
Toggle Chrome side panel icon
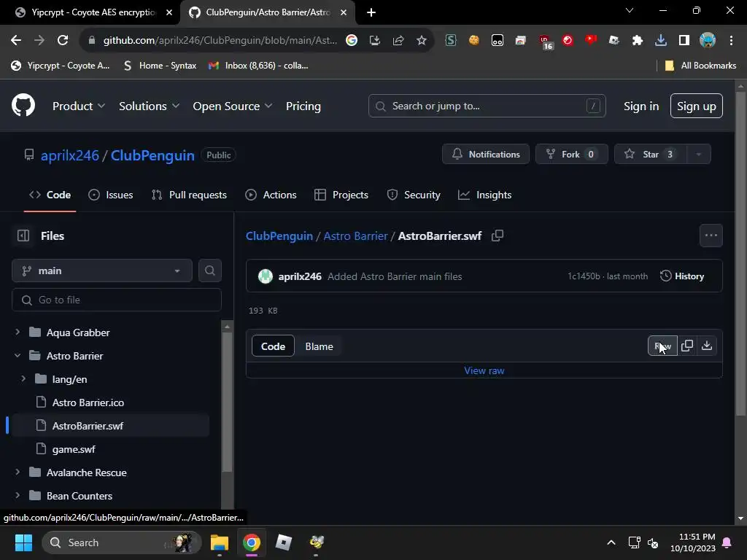point(684,41)
